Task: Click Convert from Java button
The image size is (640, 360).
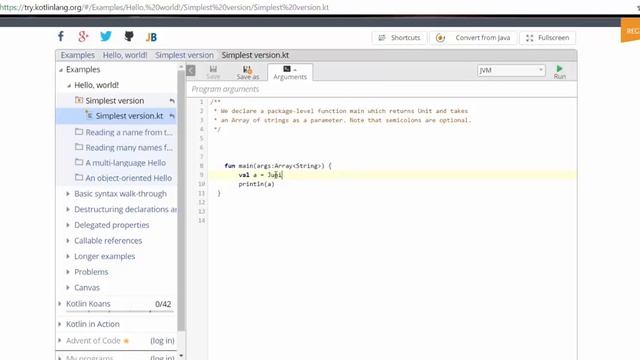Action: (x=473, y=38)
